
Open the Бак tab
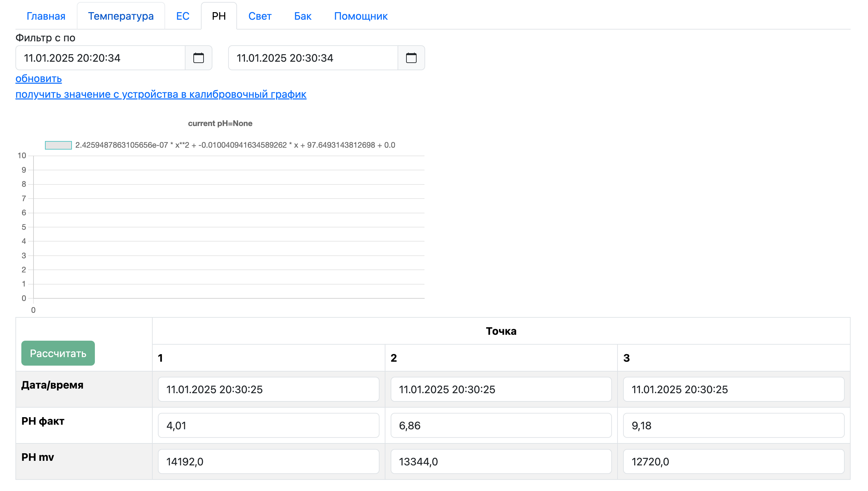tap(302, 16)
